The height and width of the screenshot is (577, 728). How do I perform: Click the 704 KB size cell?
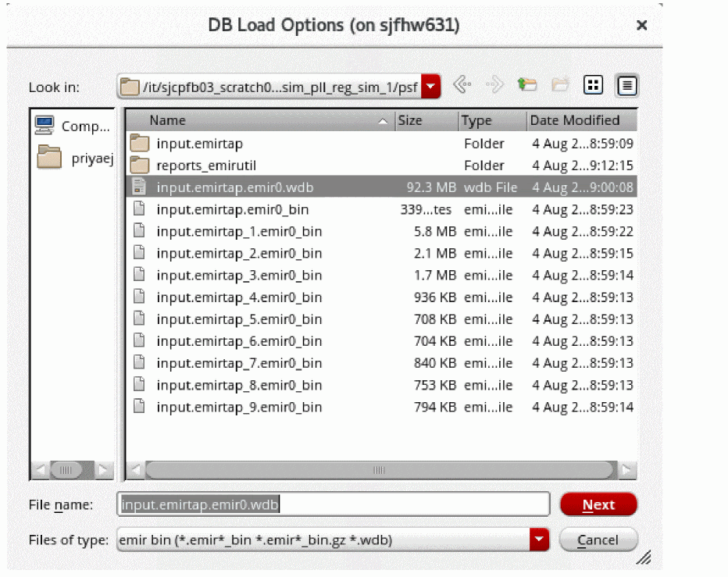pyautogui.click(x=435, y=341)
